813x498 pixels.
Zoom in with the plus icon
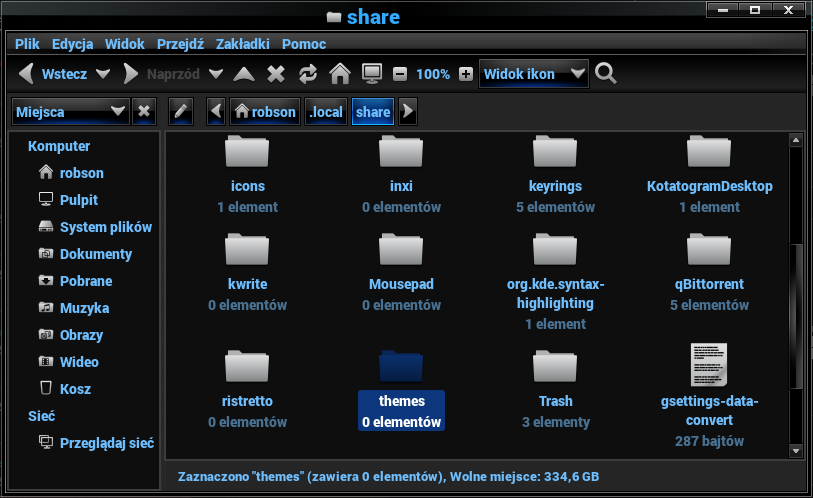coord(466,74)
